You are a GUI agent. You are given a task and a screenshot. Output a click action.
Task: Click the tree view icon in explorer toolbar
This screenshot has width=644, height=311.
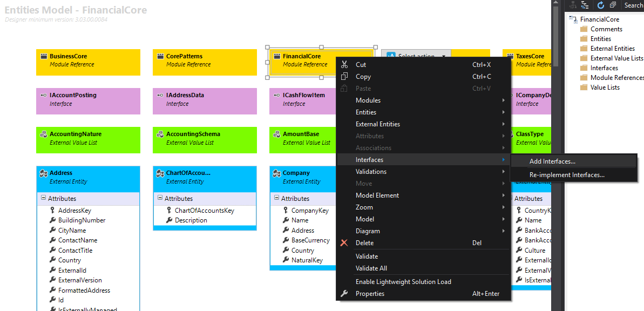(x=585, y=5)
